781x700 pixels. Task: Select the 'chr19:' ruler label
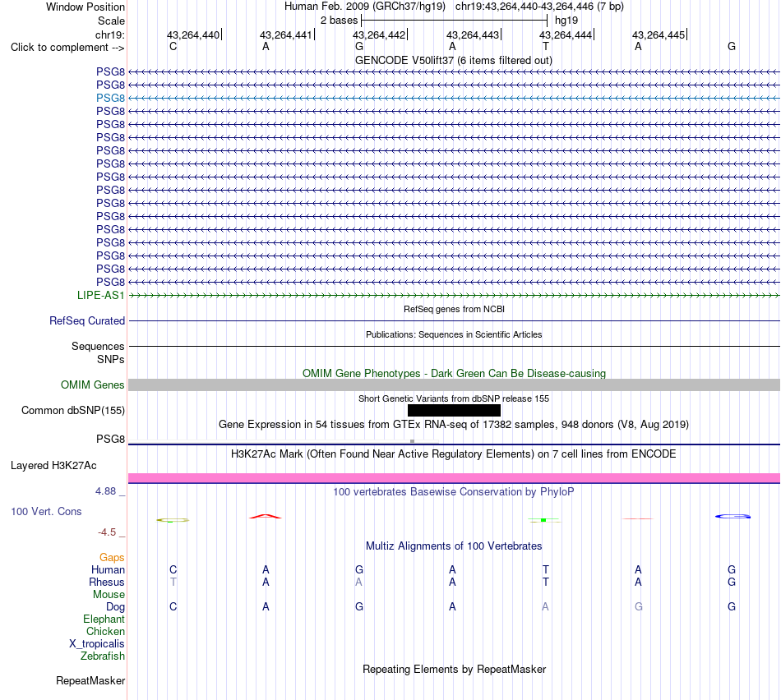(109, 35)
